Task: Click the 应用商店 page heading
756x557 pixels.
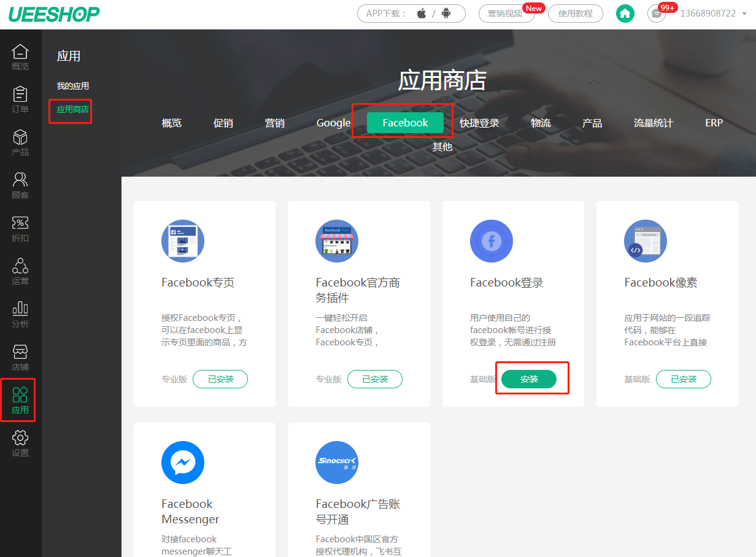Action: pyautogui.click(x=442, y=80)
